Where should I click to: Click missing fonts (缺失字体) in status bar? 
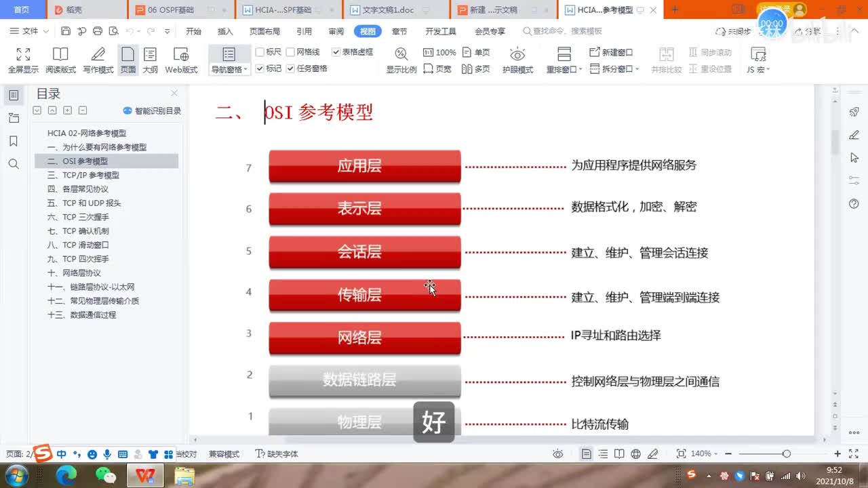[x=277, y=454]
